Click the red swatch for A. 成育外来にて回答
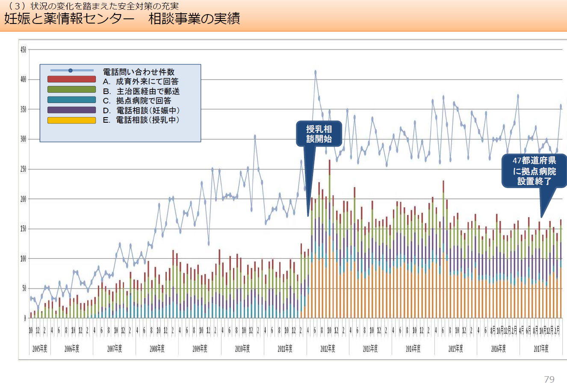Screen dimensions: 567x392 [x=71, y=79]
